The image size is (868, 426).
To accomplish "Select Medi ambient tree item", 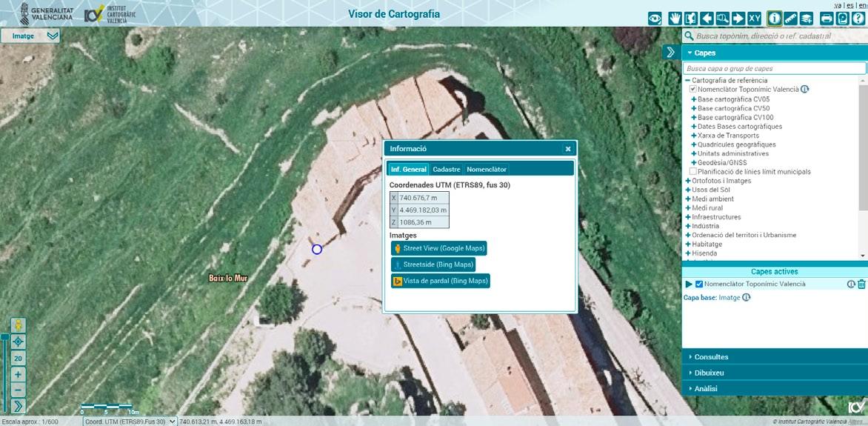I will (713, 199).
